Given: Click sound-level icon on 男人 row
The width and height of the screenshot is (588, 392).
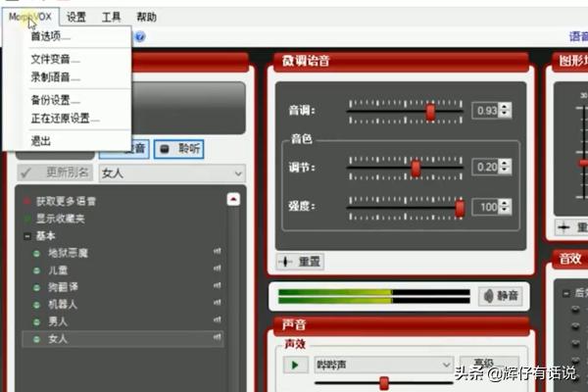Looking at the screenshot, I should click(x=218, y=319).
